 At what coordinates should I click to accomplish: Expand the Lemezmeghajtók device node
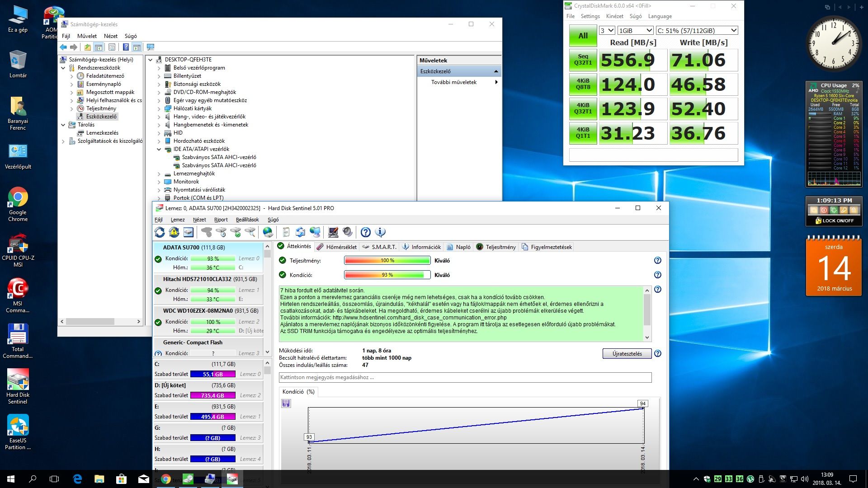pyautogui.click(x=159, y=174)
